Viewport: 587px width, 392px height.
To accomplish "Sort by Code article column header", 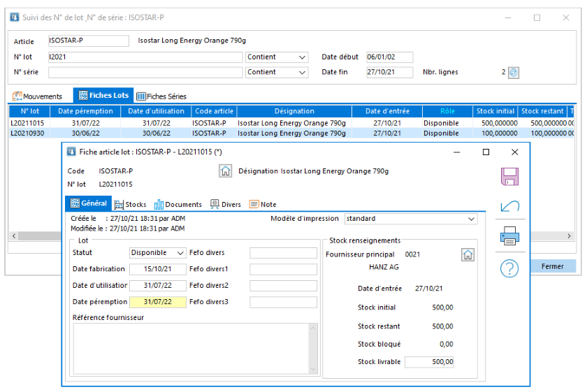I will [x=214, y=111].
